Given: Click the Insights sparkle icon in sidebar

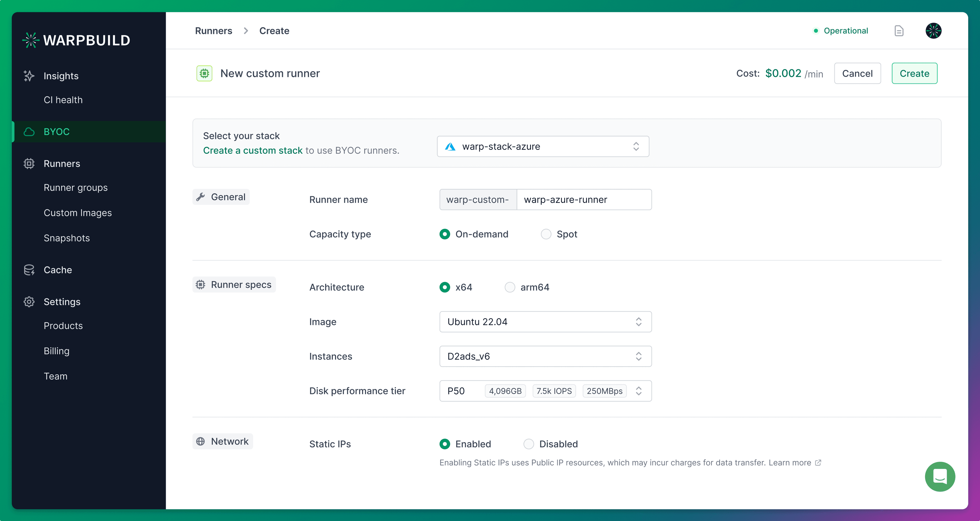Looking at the screenshot, I should tap(29, 76).
